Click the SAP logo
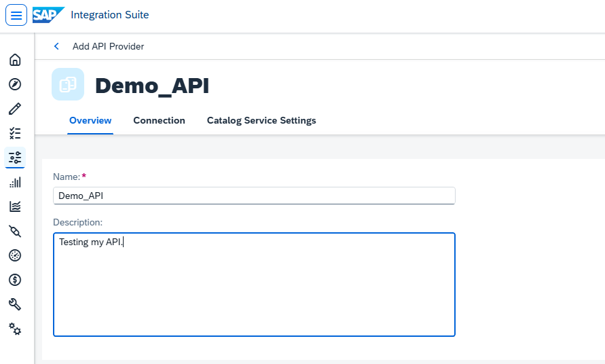 click(48, 15)
